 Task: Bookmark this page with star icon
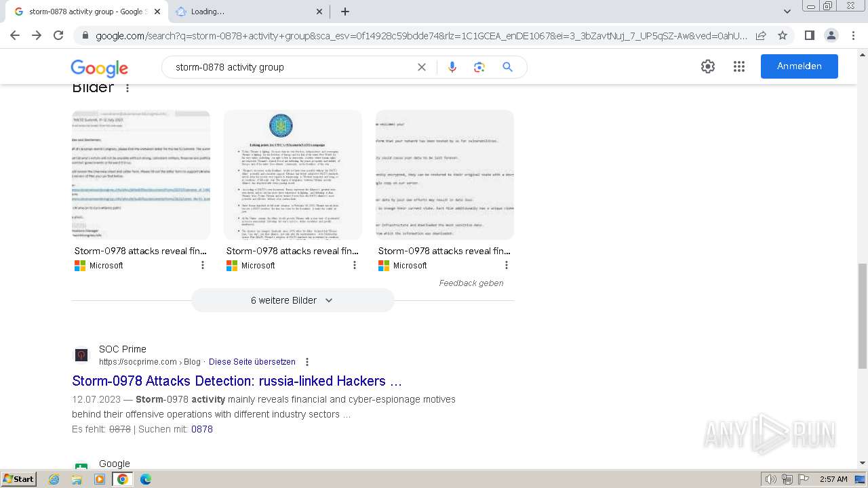coord(783,35)
